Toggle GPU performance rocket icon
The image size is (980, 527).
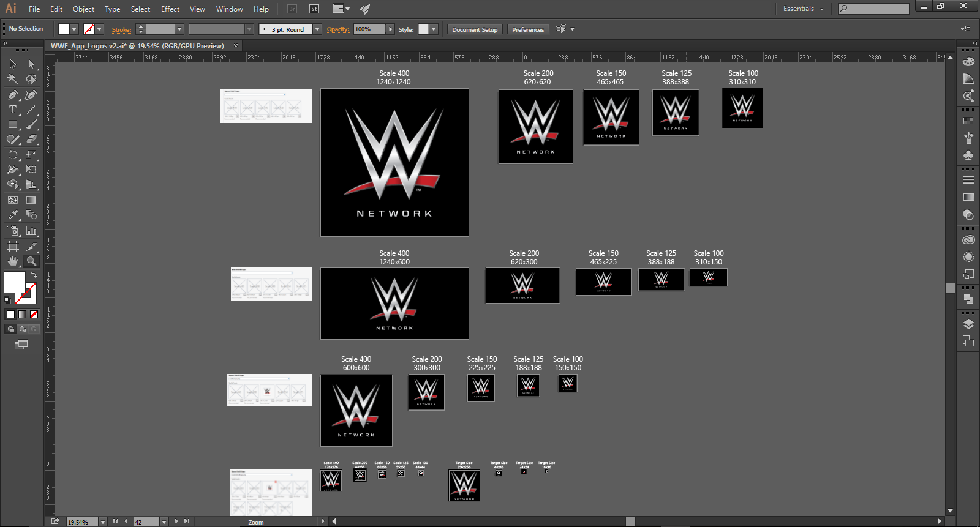[x=365, y=9]
